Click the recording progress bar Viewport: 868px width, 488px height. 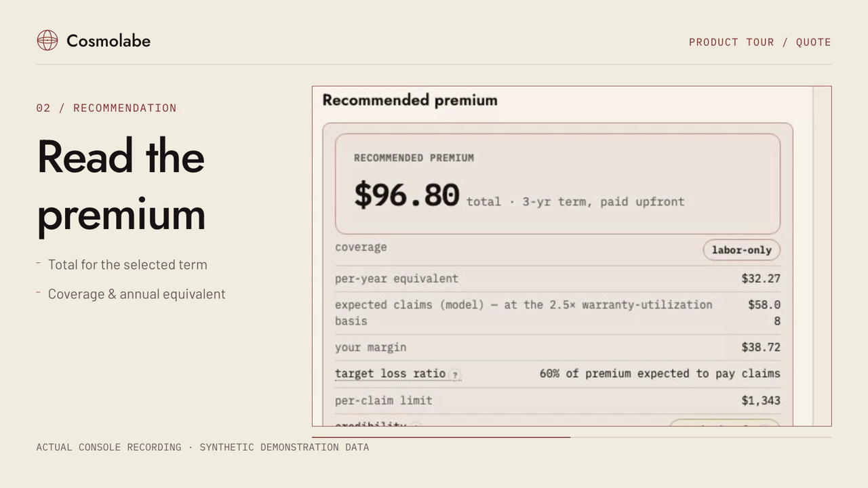click(x=572, y=437)
